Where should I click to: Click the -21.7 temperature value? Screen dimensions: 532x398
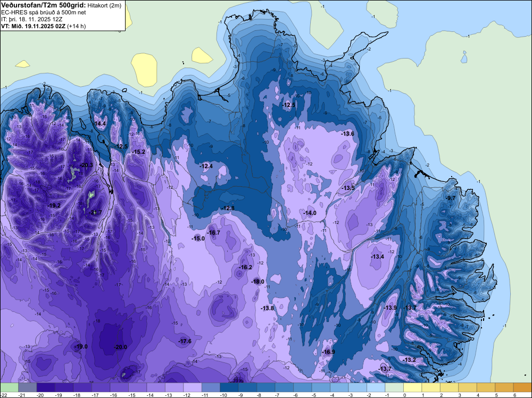[95, 212]
